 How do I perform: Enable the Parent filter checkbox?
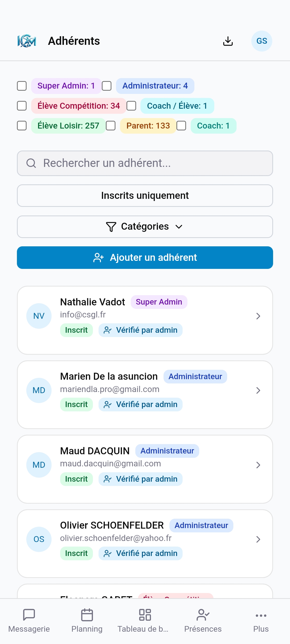[x=111, y=126]
